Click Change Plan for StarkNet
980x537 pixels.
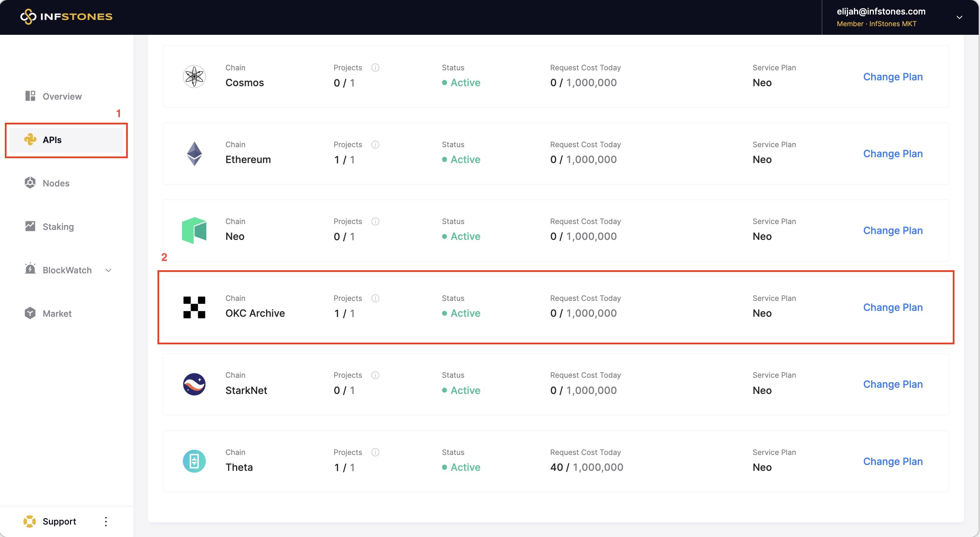click(x=892, y=384)
